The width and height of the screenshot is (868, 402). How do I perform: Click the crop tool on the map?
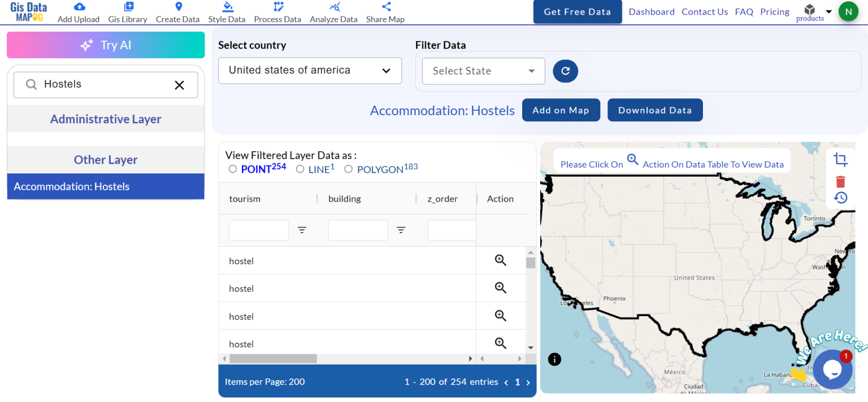point(840,160)
